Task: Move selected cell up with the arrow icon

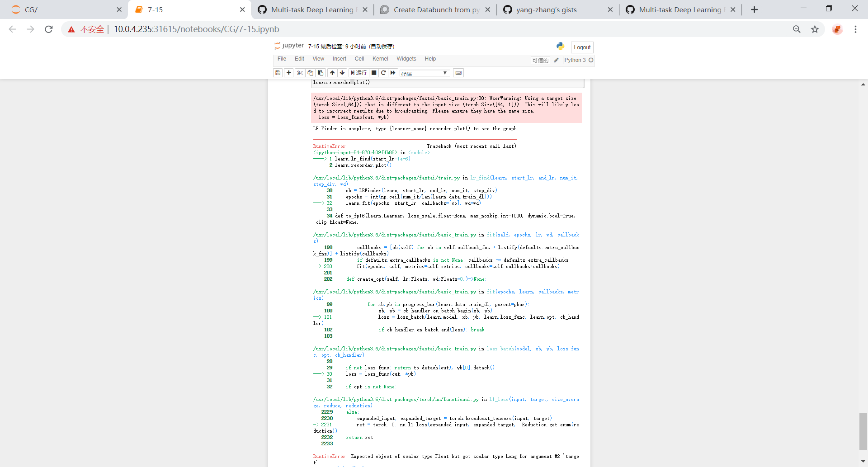Action: coord(332,73)
